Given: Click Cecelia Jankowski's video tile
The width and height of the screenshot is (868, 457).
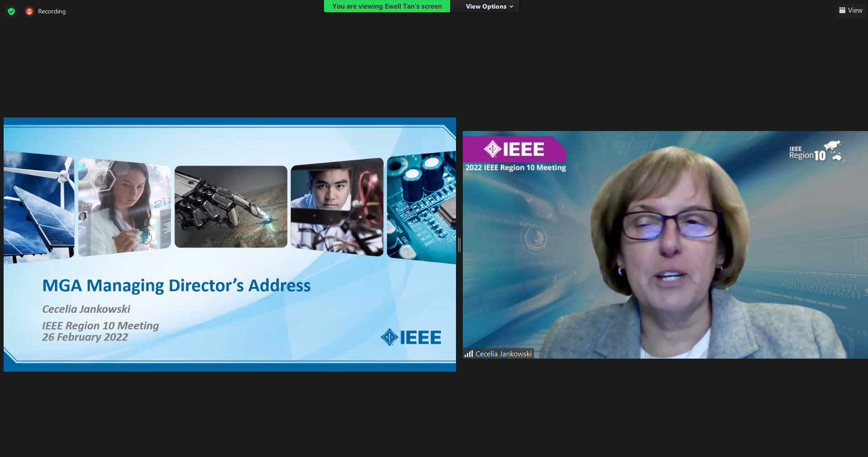Looking at the screenshot, I should pos(665,245).
